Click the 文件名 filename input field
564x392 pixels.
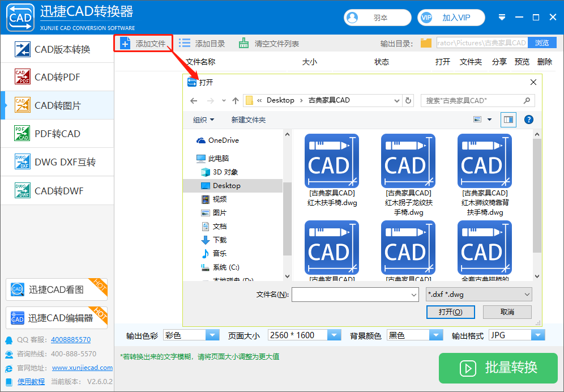(x=355, y=295)
